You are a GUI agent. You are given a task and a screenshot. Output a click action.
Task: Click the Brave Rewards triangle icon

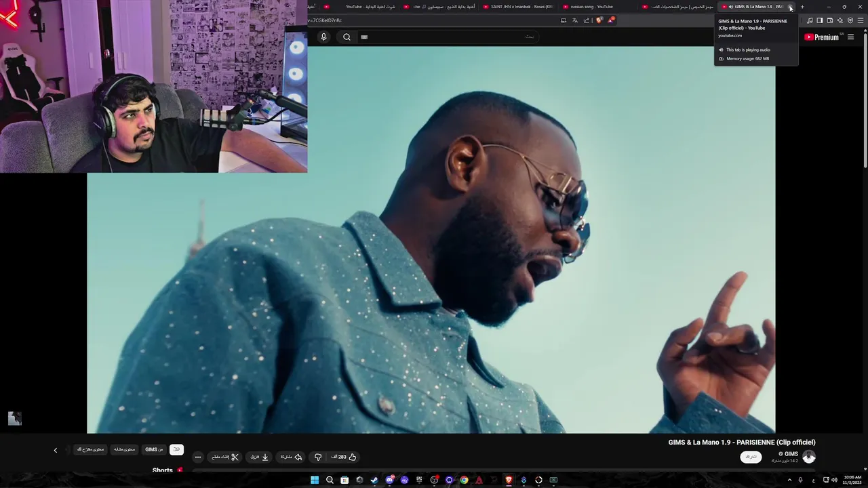pos(610,20)
